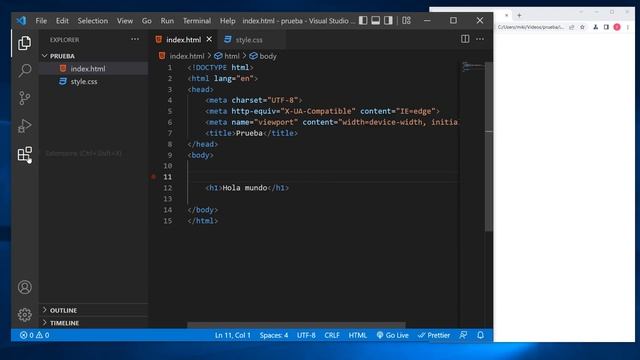Open the Explorer view in activity bar

coord(24,43)
